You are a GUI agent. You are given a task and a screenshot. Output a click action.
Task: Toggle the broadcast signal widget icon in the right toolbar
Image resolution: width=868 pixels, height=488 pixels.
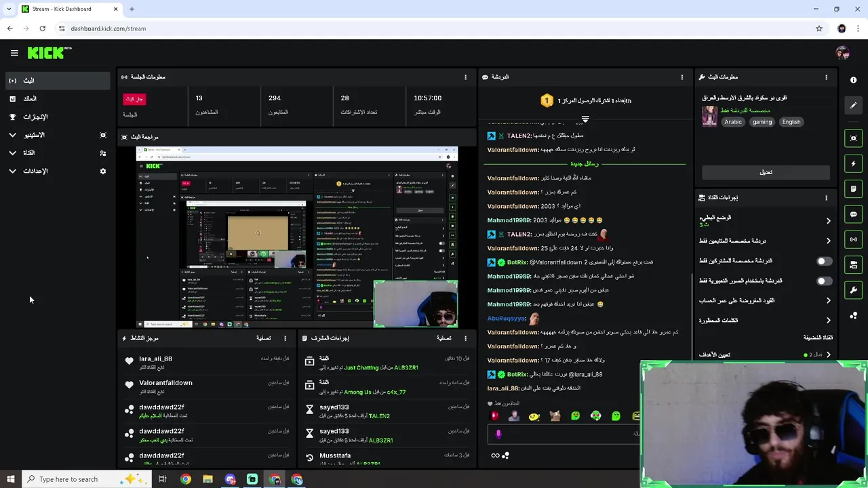pyautogui.click(x=853, y=239)
